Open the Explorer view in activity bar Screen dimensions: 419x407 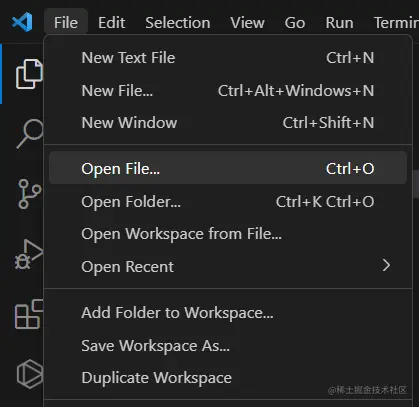tap(29, 74)
